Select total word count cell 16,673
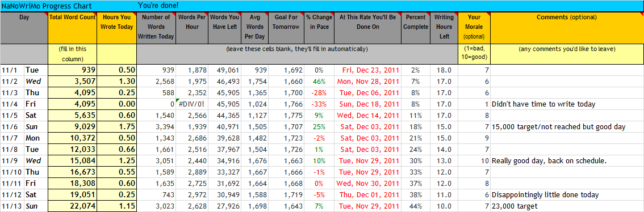The height and width of the screenshot is (212, 644). (72, 172)
